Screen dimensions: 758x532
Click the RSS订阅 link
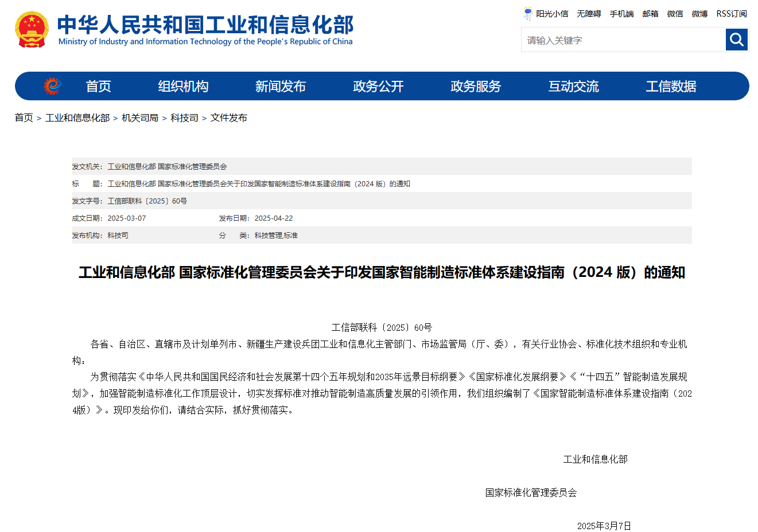[732, 14]
